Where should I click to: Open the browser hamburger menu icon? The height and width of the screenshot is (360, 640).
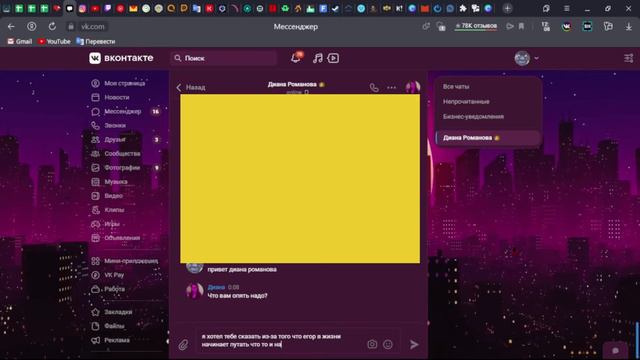click(567, 9)
